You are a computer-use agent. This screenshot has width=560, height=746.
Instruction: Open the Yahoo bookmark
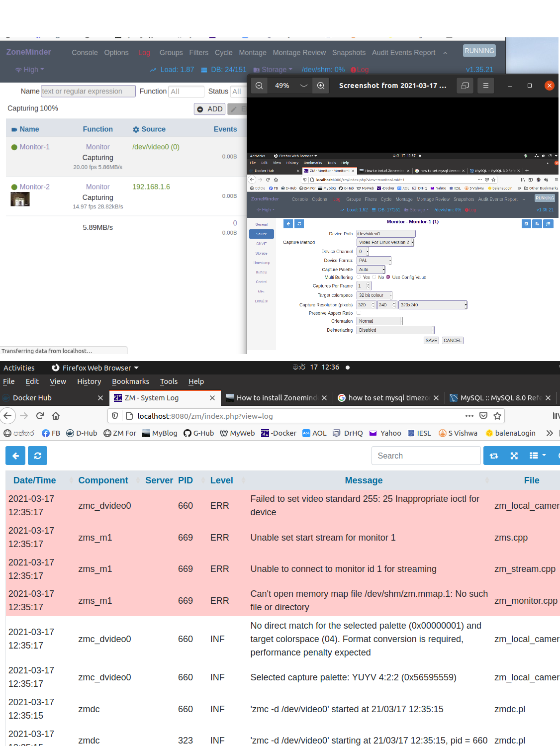pos(385,433)
